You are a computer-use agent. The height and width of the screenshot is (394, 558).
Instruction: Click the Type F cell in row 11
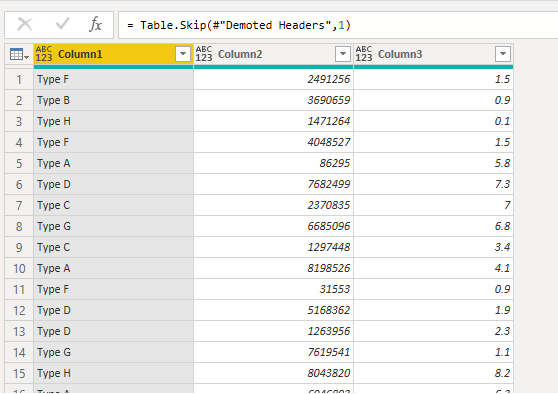(x=114, y=289)
